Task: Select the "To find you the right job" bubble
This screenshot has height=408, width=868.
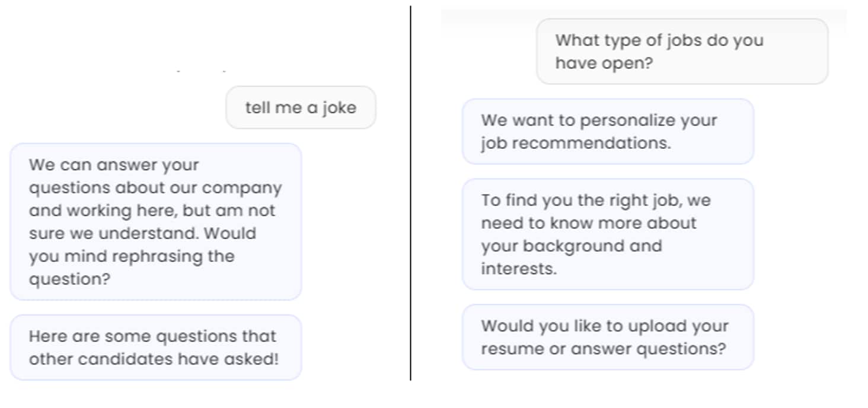Action: click(x=608, y=234)
